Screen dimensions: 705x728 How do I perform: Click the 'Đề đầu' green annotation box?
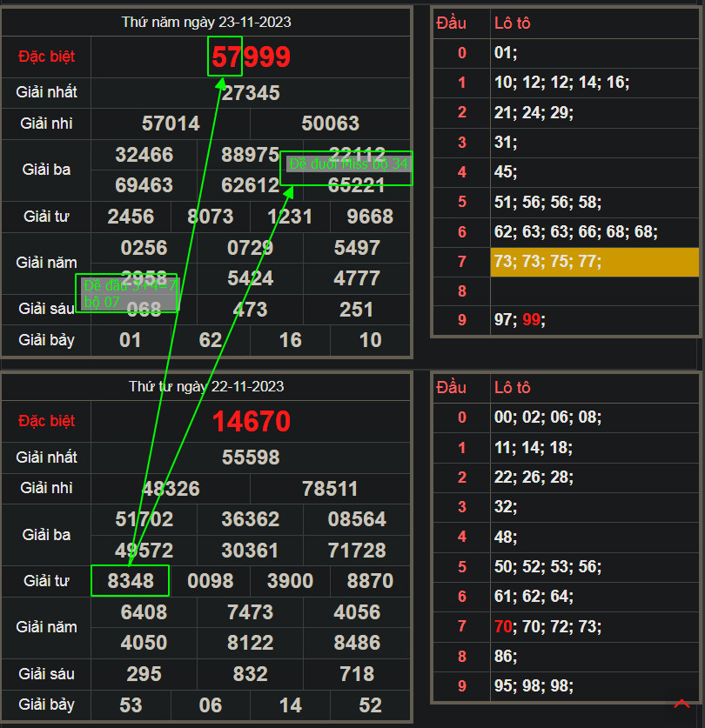point(129,293)
